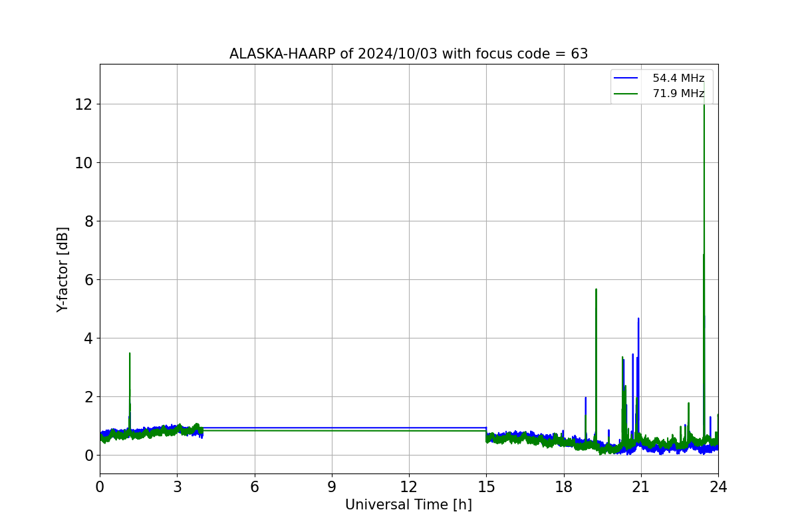The height and width of the screenshot is (532, 798).
Task: Click x-axis tick label 15
Action: (486, 487)
